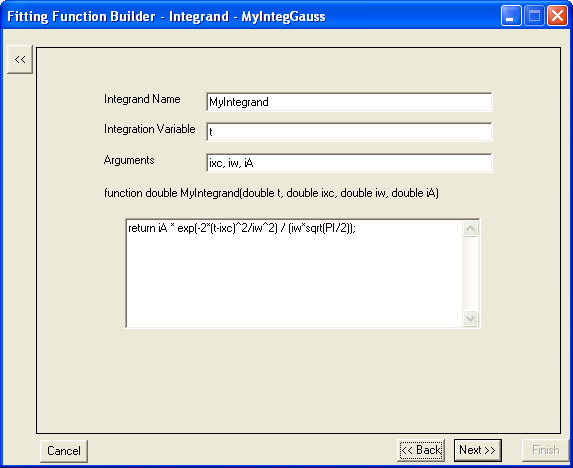Close the dialog with red X
This screenshot has height=468, width=573.
(x=557, y=16)
